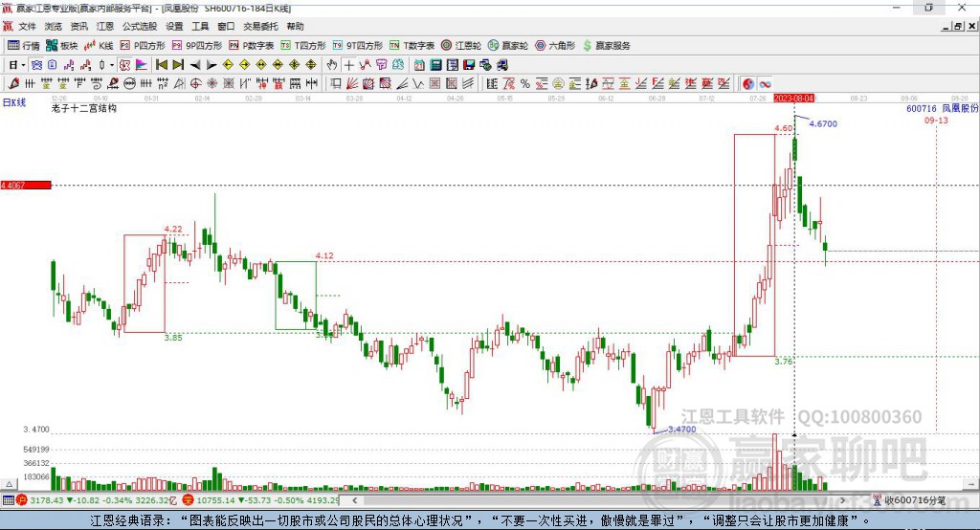
Task: Open the 设置 menu
Action: [174, 26]
